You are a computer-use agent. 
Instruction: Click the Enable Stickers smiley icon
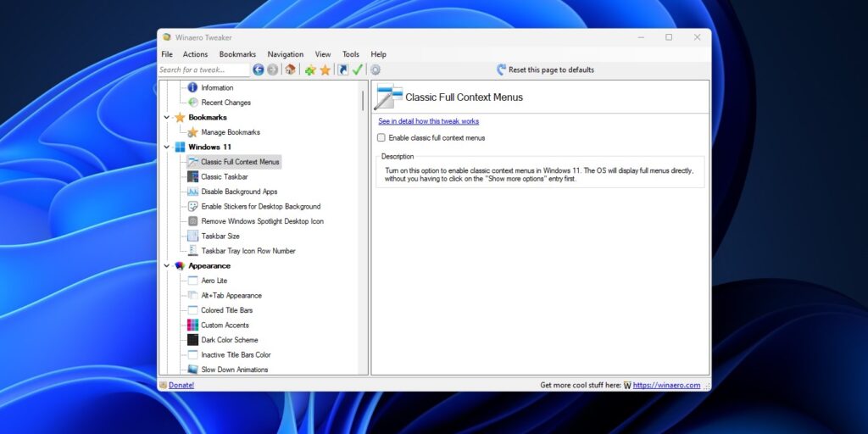[192, 207]
